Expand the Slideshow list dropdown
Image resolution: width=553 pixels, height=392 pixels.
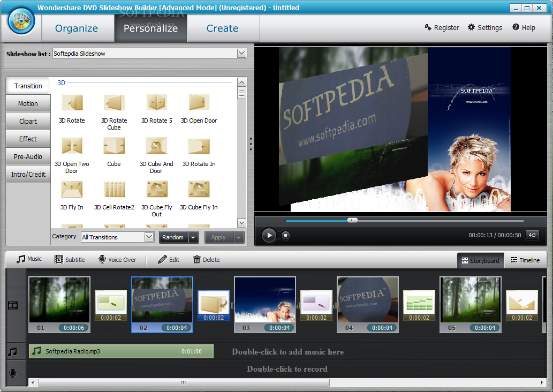pyautogui.click(x=241, y=53)
